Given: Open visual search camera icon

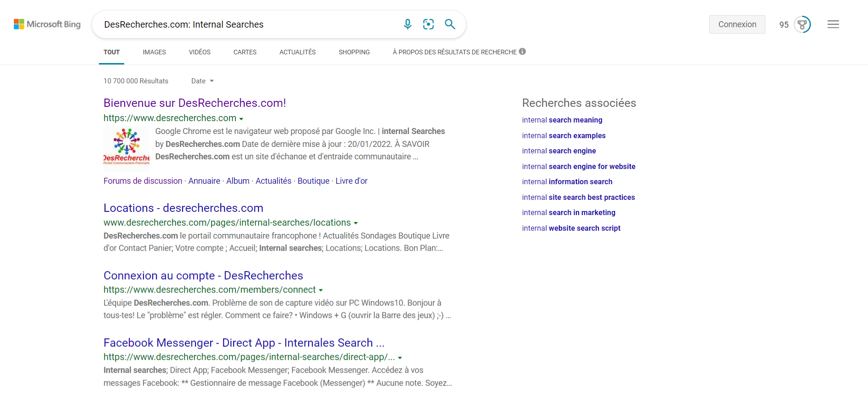Looking at the screenshot, I should pyautogui.click(x=428, y=24).
